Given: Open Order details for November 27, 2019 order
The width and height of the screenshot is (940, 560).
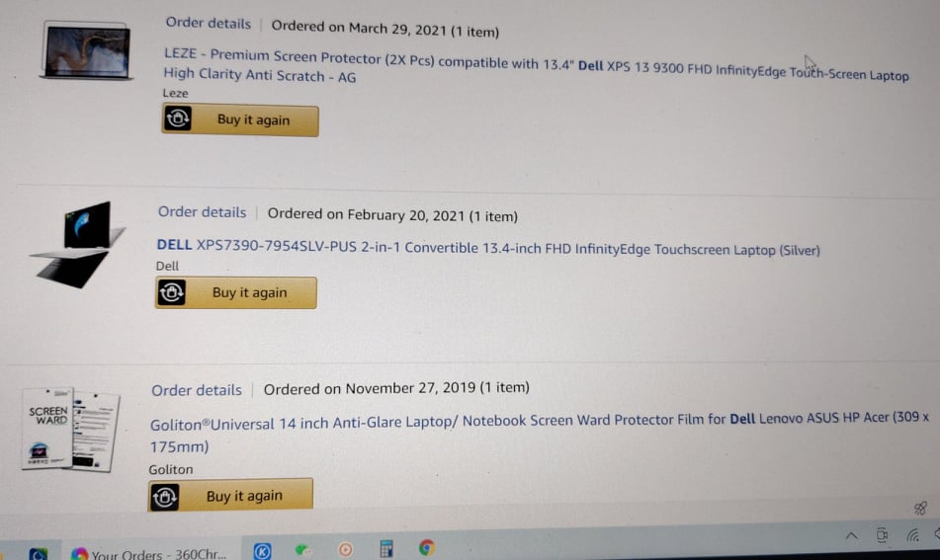Looking at the screenshot, I should click(x=196, y=390).
